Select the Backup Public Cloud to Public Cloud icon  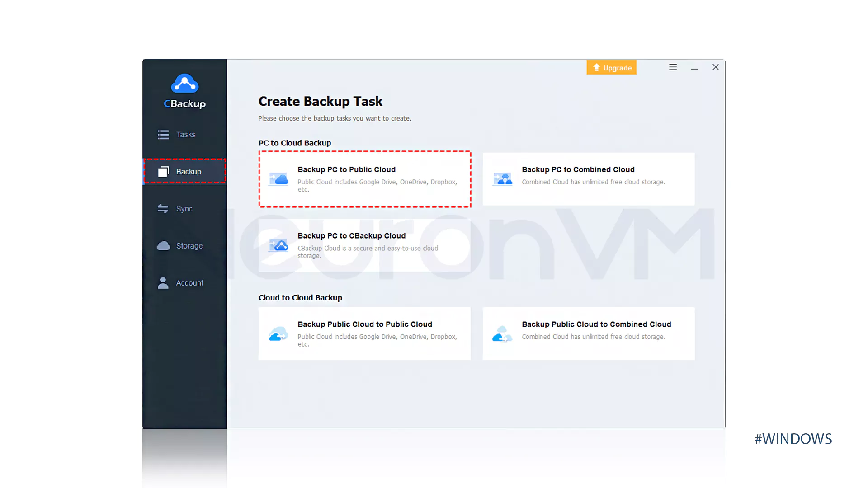278,333
